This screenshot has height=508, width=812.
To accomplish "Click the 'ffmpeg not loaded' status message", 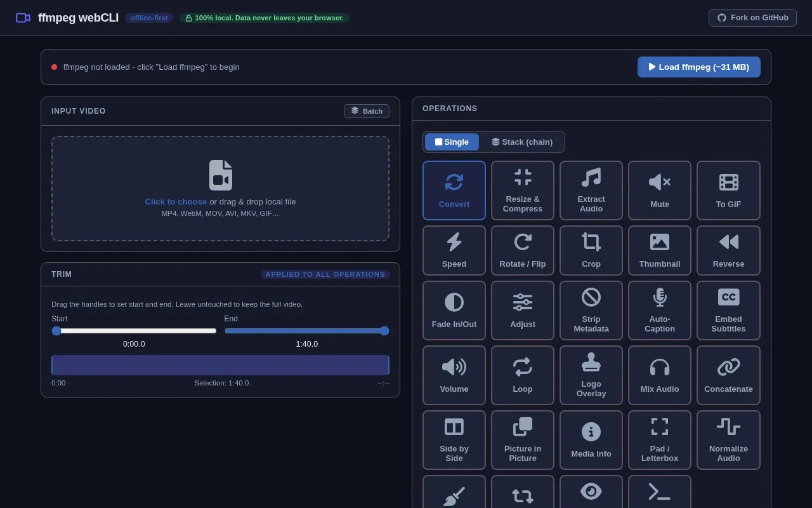I will click(x=152, y=67).
